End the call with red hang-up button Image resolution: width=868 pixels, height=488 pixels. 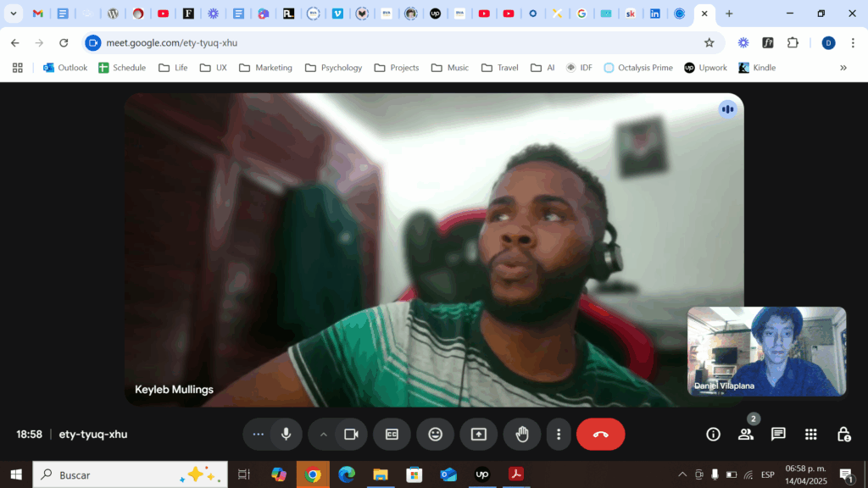pyautogui.click(x=600, y=435)
